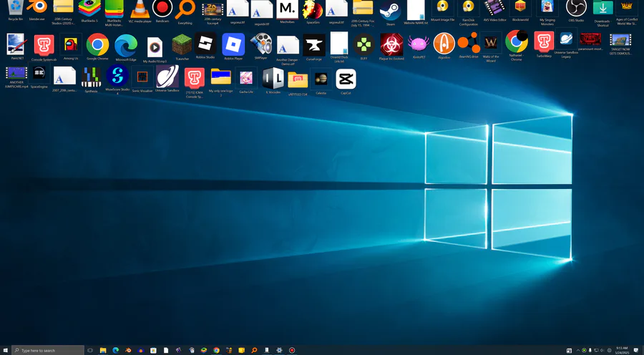Open the Windows Start menu button
The image size is (644, 355).
pos(5,351)
